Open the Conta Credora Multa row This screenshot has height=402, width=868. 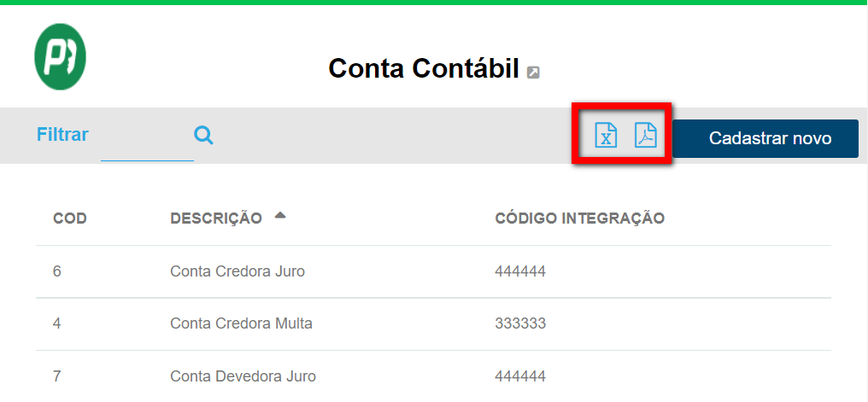coord(241,323)
